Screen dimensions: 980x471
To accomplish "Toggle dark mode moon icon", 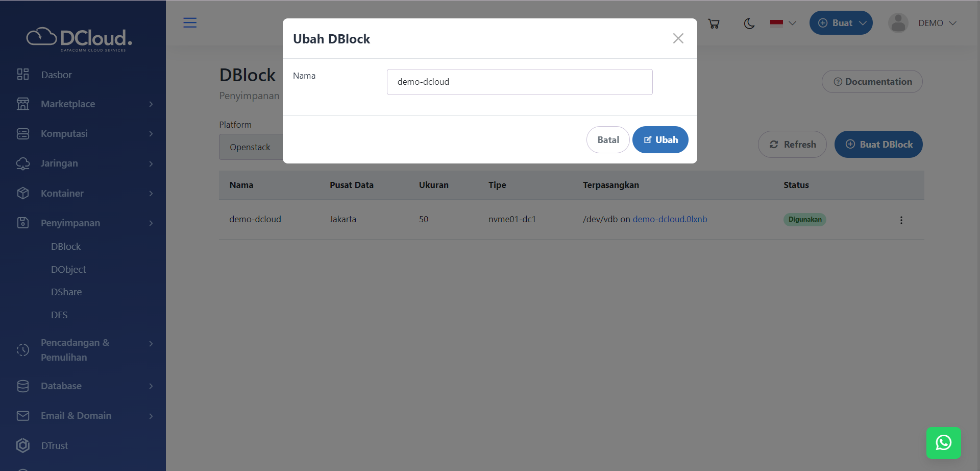I will 749,23.
